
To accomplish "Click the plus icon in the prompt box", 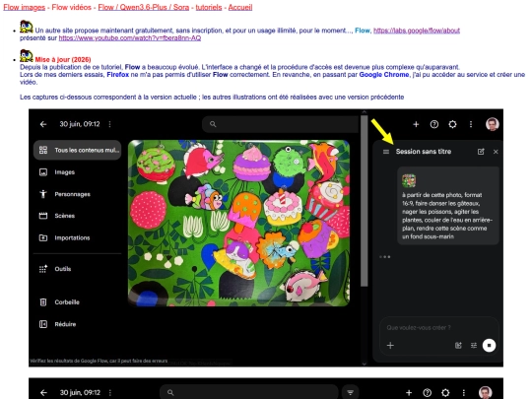I will point(390,346).
